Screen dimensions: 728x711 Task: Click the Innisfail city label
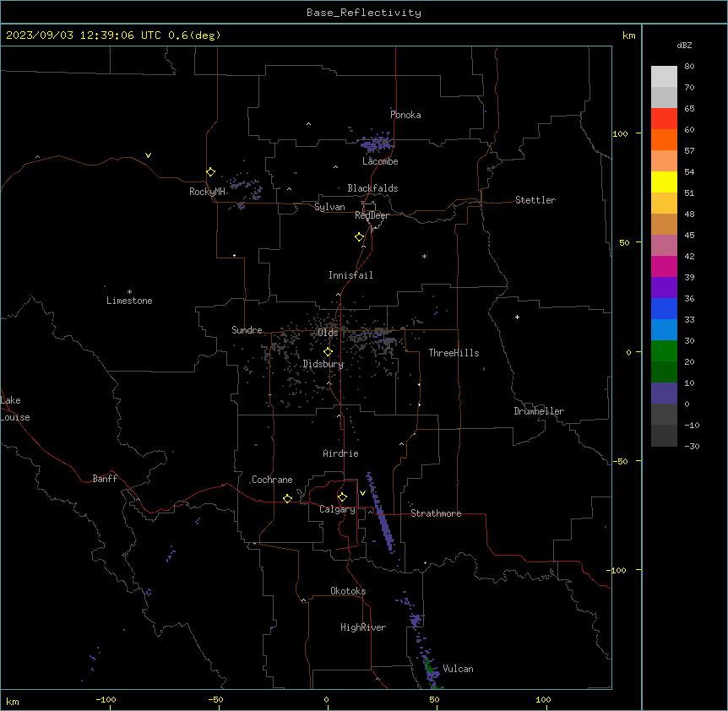[350, 275]
